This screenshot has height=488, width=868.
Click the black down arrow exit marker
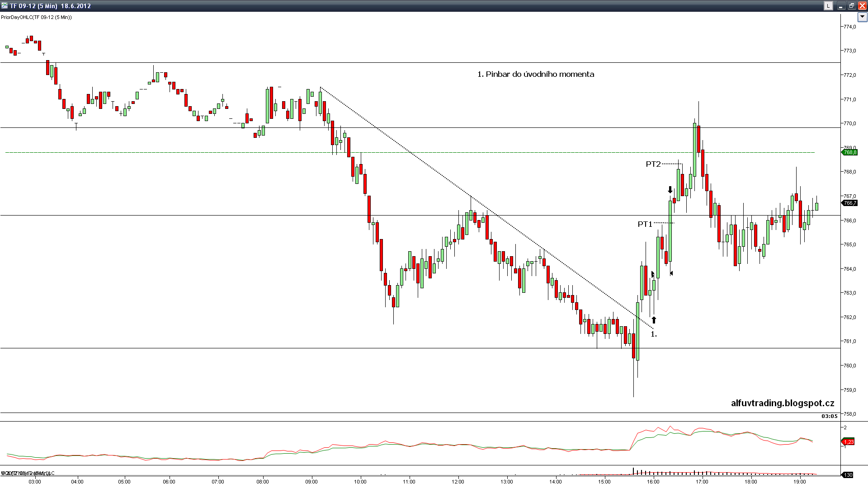[x=670, y=190]
